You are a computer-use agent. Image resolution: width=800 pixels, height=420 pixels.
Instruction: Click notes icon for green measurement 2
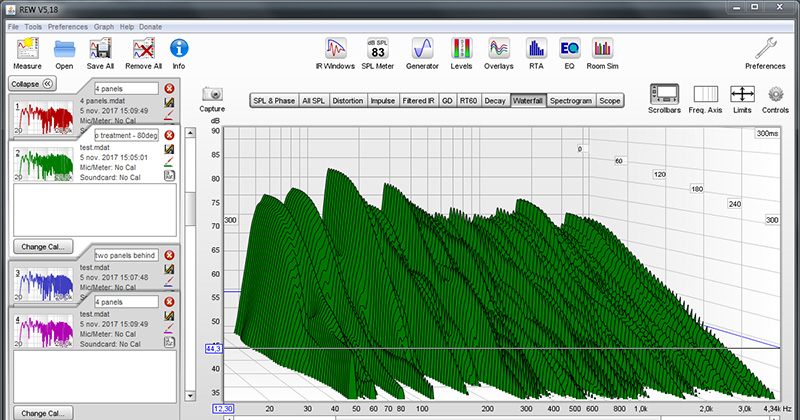[x=169, y=176]
